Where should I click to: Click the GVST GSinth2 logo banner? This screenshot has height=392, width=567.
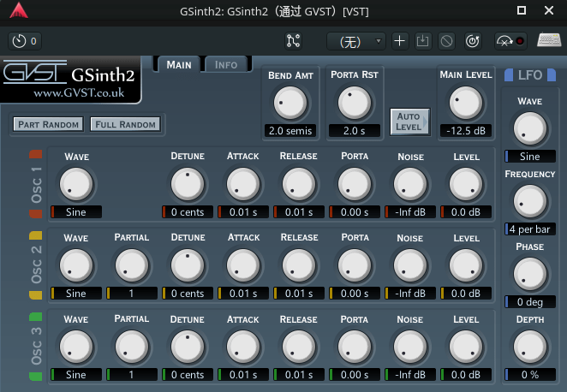click(69, 80)
